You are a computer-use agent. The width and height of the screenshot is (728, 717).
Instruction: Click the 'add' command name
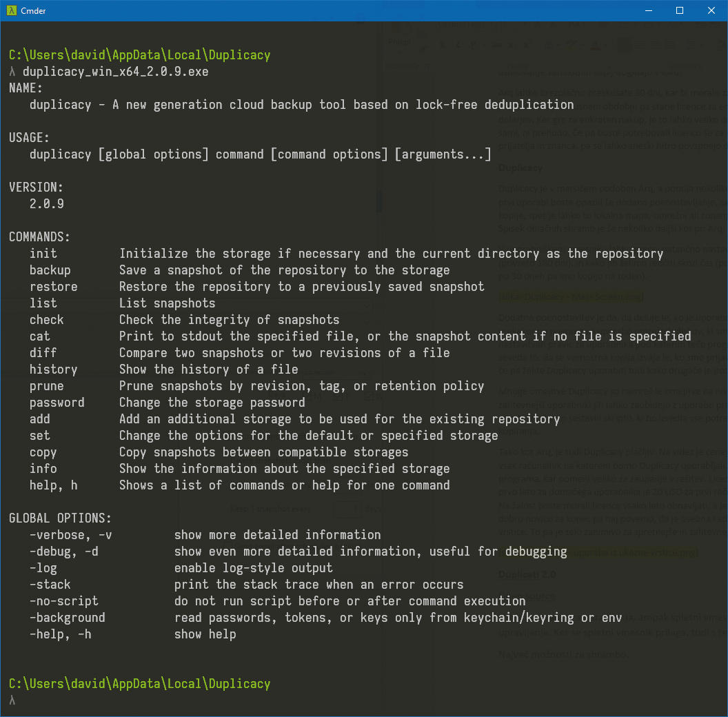pos(39,419)
